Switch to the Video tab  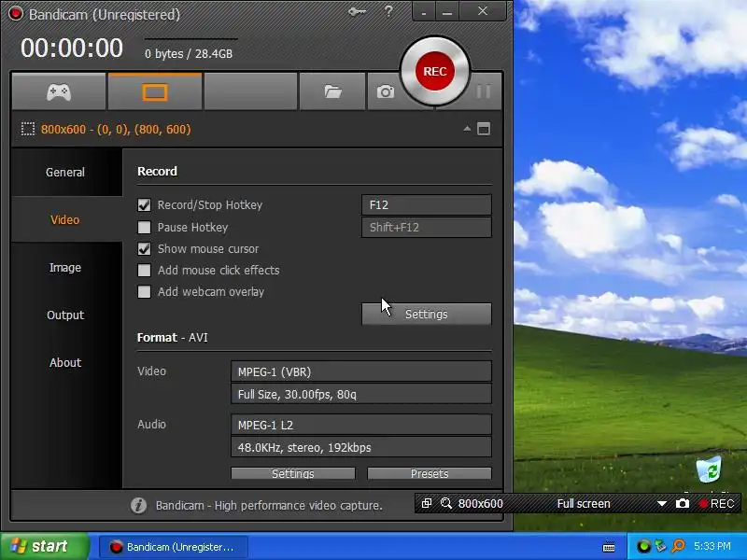pos(65,219)
